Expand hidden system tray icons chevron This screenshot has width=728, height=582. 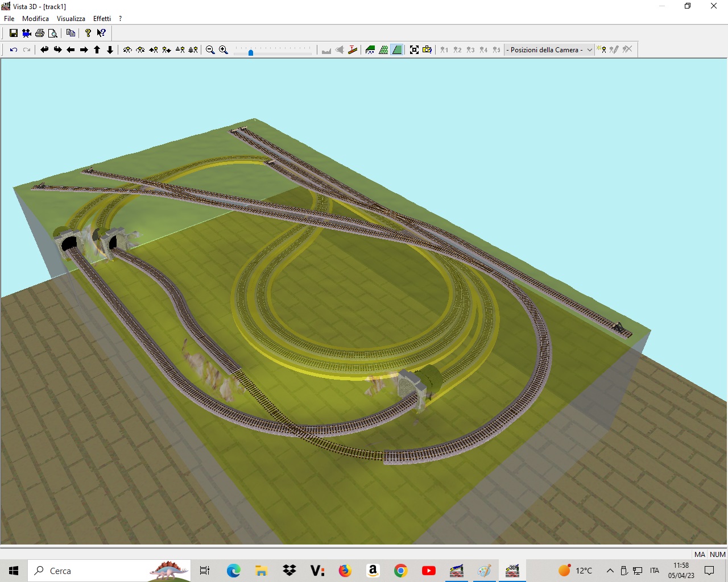click(610, 571)
